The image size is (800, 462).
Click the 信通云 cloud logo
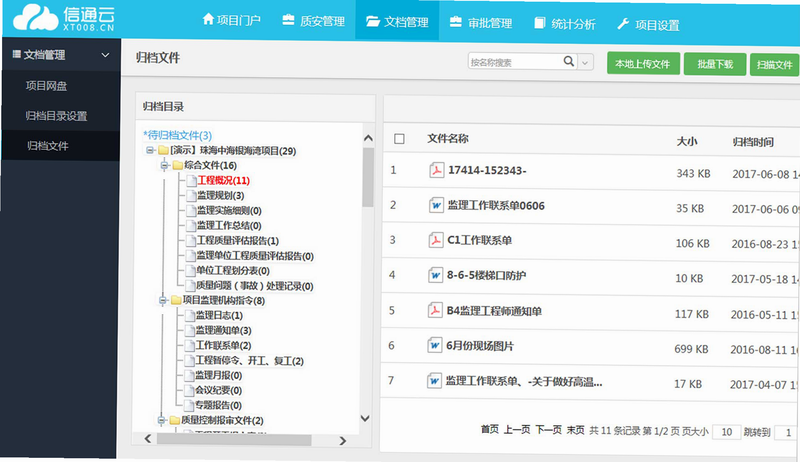pos(64,18)
